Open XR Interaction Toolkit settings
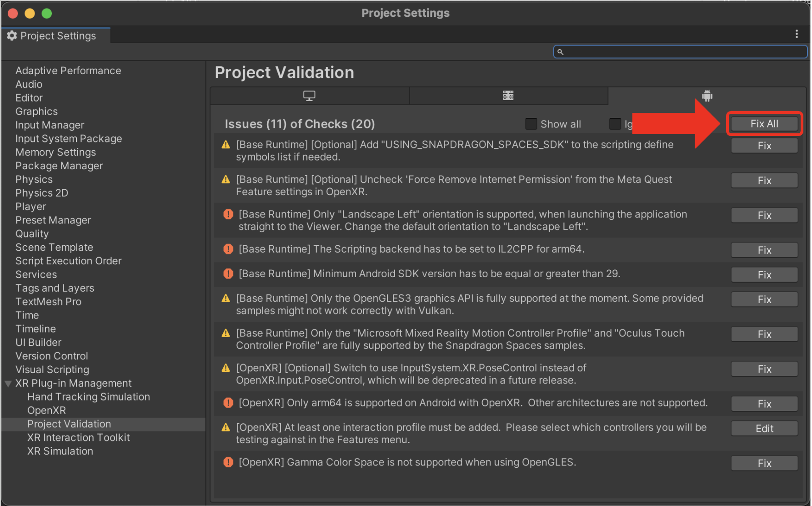 (78, 438)
